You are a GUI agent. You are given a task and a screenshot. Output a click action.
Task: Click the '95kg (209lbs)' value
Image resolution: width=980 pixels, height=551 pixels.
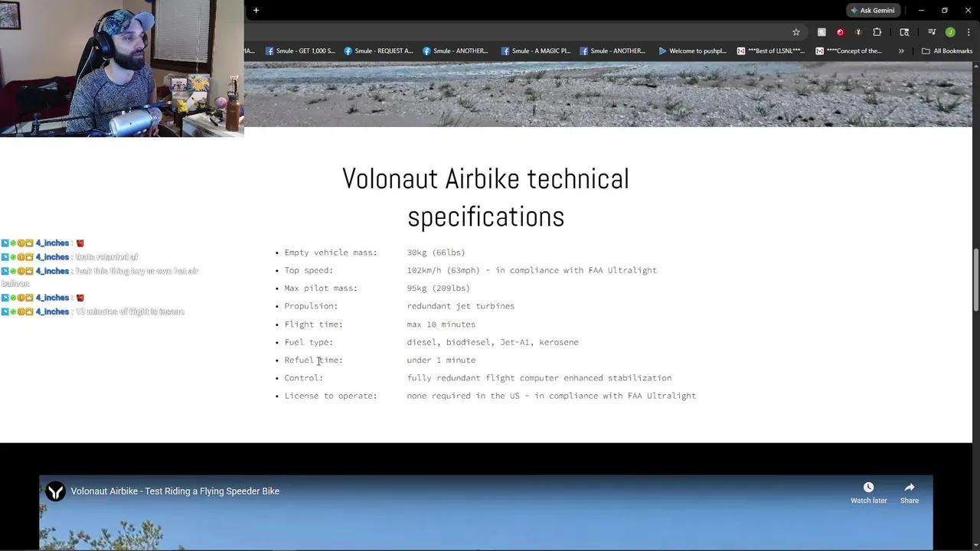(438, 289)
